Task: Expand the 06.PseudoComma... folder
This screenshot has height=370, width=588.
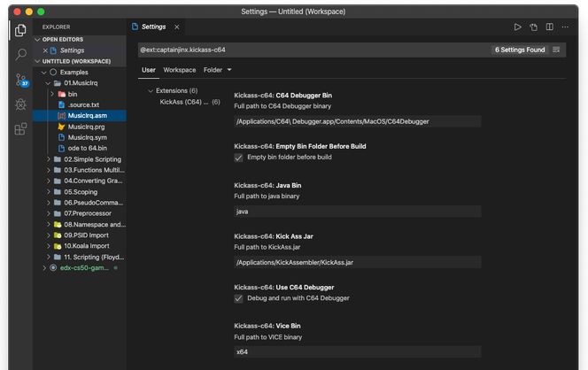Action: point(49,203)
